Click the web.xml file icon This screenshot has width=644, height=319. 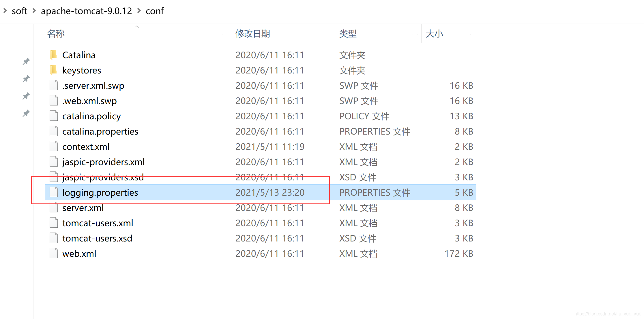[54, 253]
